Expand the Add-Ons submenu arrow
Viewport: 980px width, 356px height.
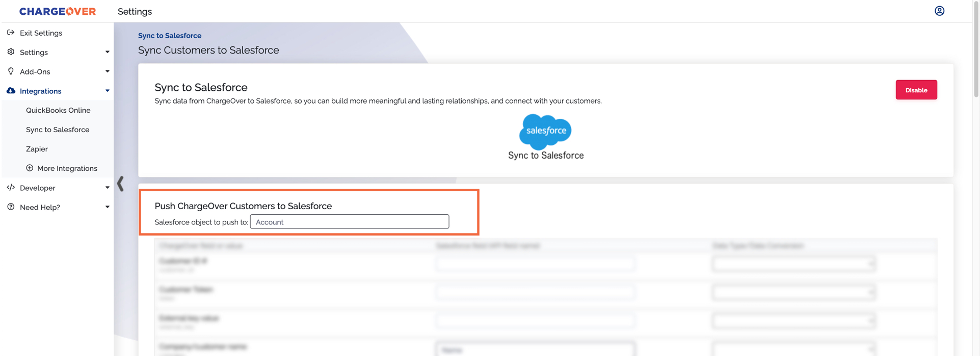point(107,71)
